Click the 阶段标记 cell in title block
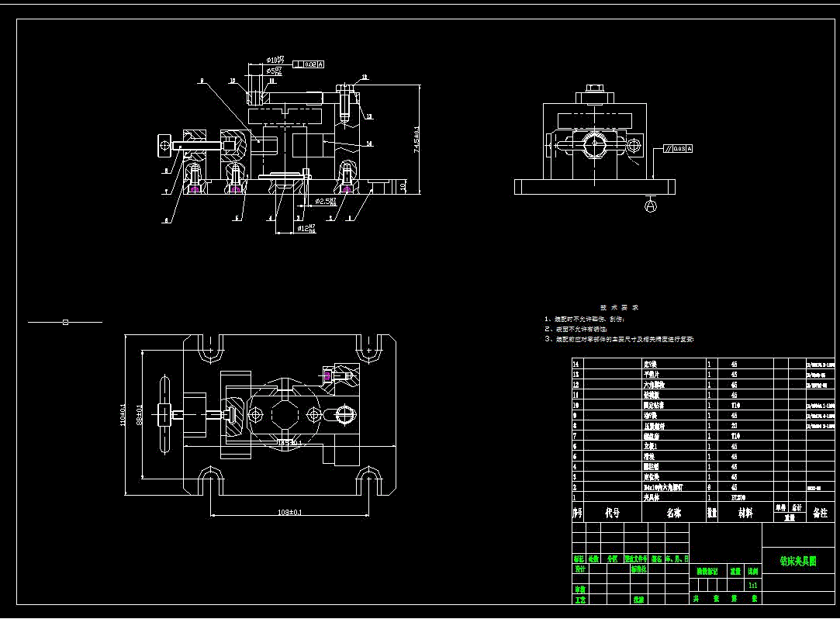This screenshot has height=619, width=840. click(x=707, y=572)
